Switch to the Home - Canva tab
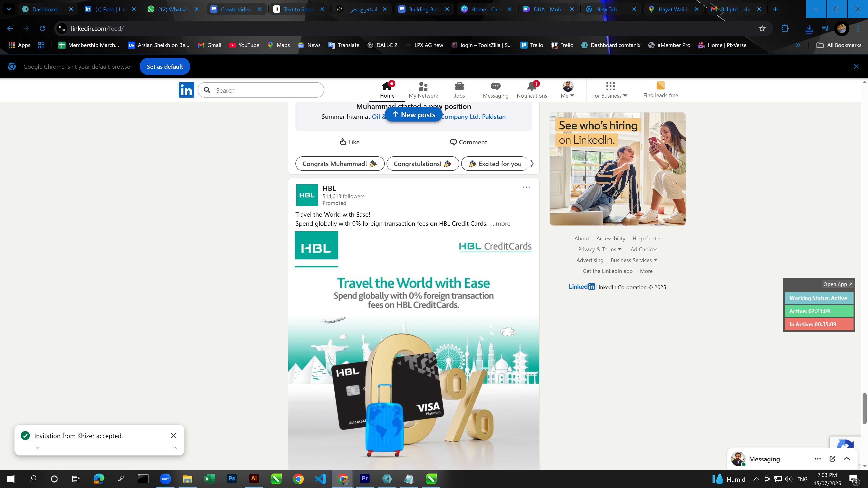The height and width of the screenshot is (488, 868). point(486,9)
